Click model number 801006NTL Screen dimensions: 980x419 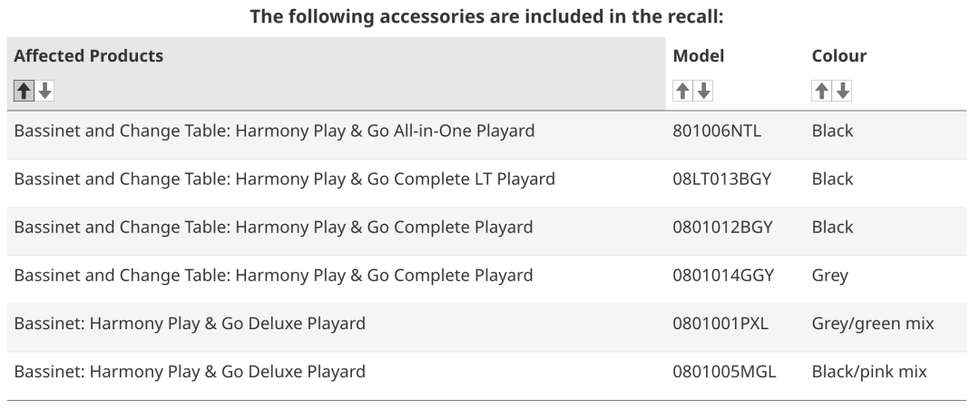tap(717, 132)
